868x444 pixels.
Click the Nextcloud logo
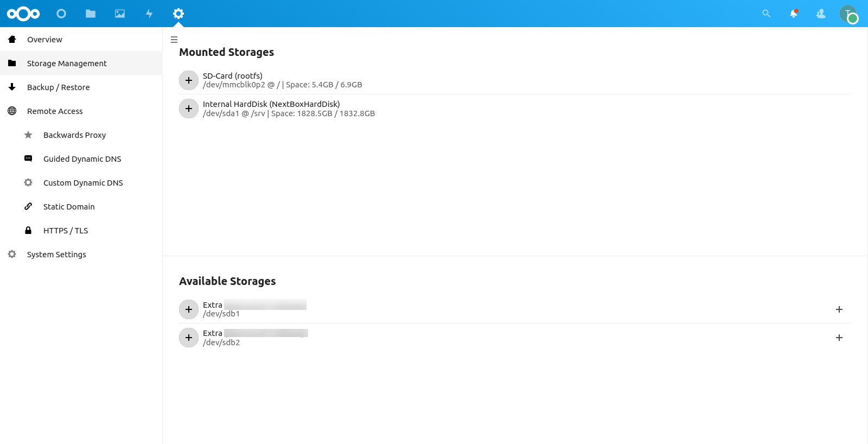click(23, 14)
